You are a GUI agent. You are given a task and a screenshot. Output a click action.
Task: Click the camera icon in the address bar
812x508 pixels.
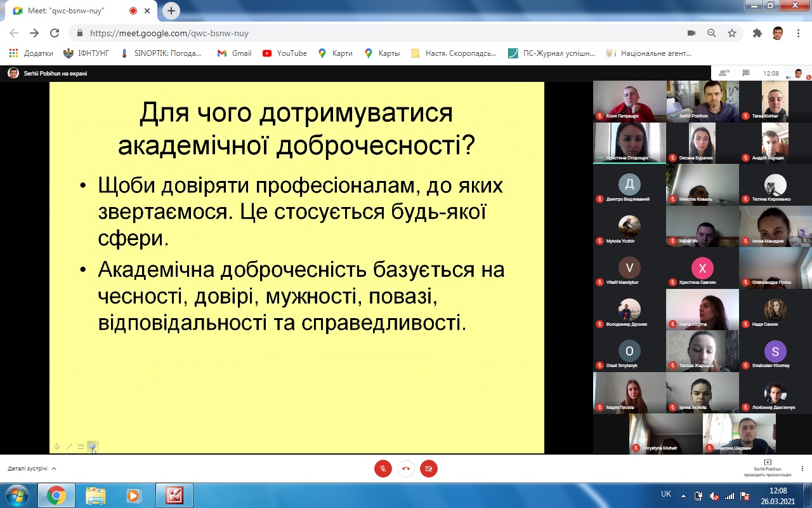pos(691,33)
